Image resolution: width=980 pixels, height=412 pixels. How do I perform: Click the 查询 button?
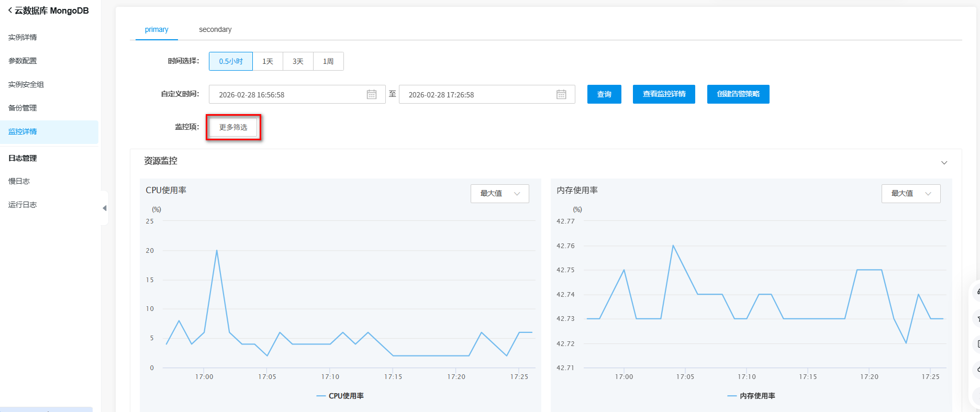[x=604, y=94]
